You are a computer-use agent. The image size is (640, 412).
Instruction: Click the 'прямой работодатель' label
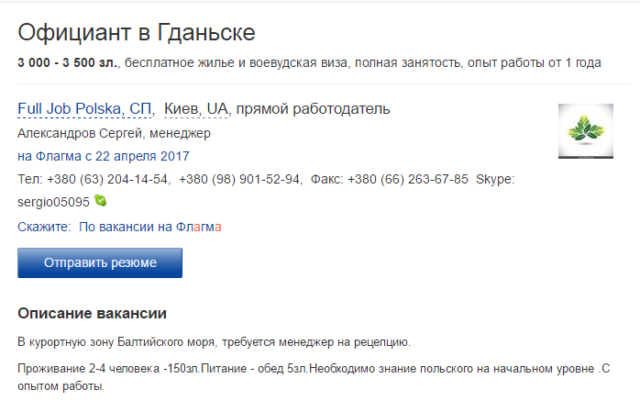tap(313, 109)
